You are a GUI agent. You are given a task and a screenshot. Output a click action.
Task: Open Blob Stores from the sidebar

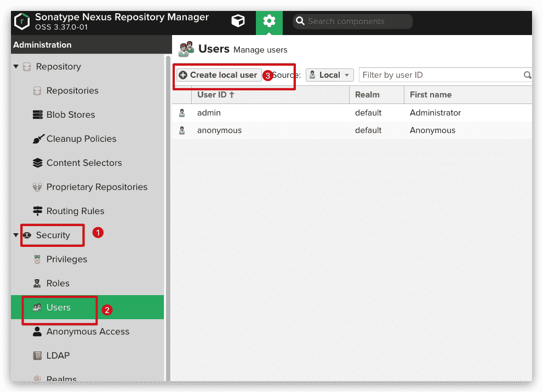coord(70,115)
